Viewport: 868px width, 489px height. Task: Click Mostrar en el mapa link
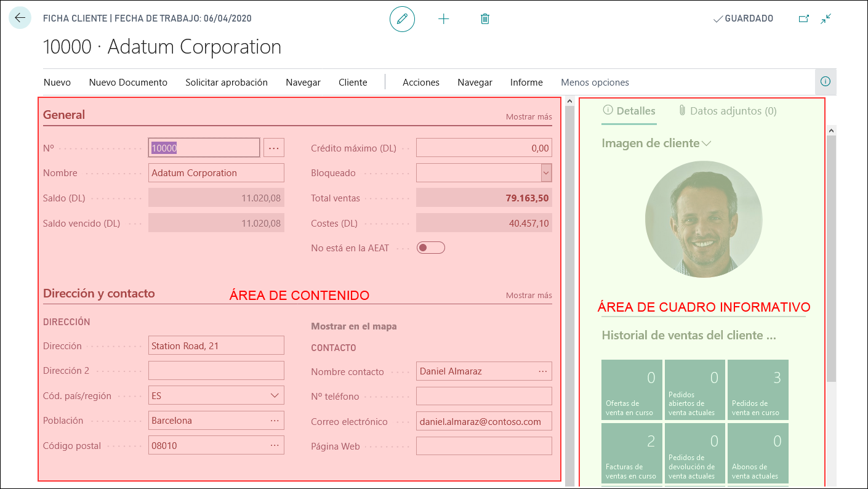354,326
